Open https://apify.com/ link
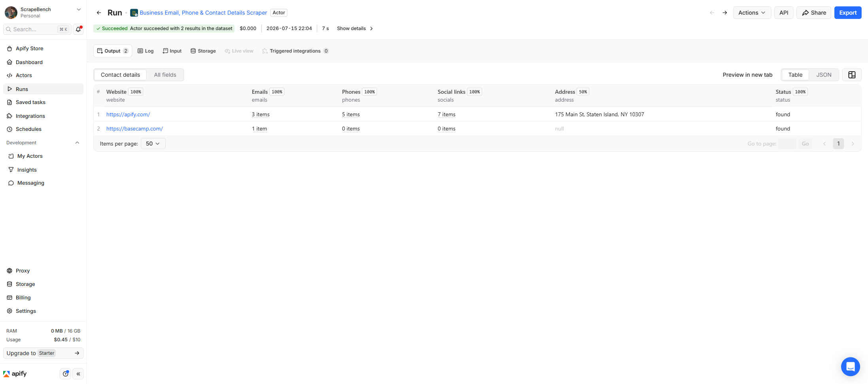The height and width of the screenshot is (384, 868). (x=128, y=114)
